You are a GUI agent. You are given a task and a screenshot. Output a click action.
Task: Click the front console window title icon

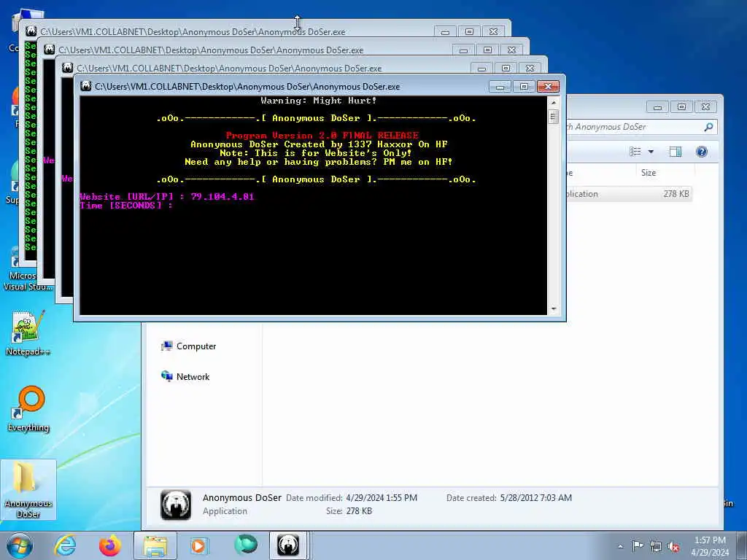click(x=86, y=86)
